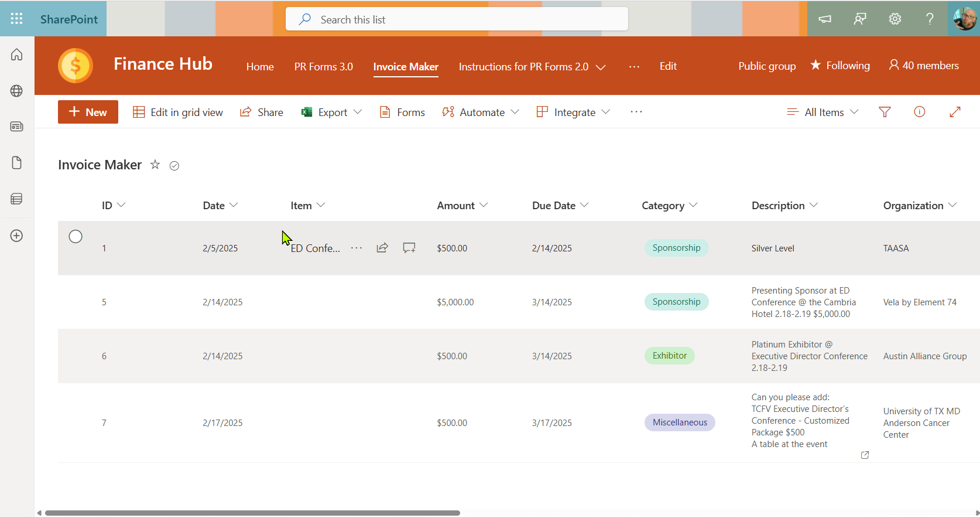980x518 pixels.
Task: Expand Instructions for PR Forms 2.0 menu
Action: tap(601, 67)
